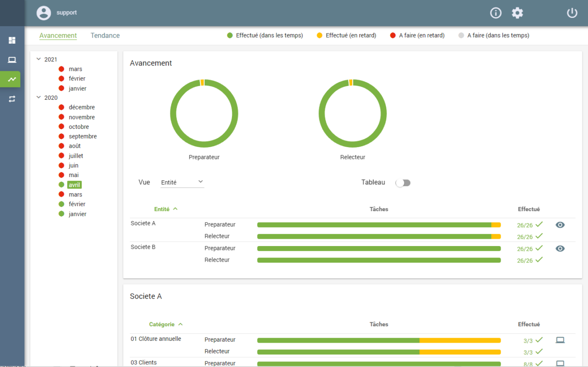Open laptop icon for 01 Clôture annuelle

click(x=560, y=340)
